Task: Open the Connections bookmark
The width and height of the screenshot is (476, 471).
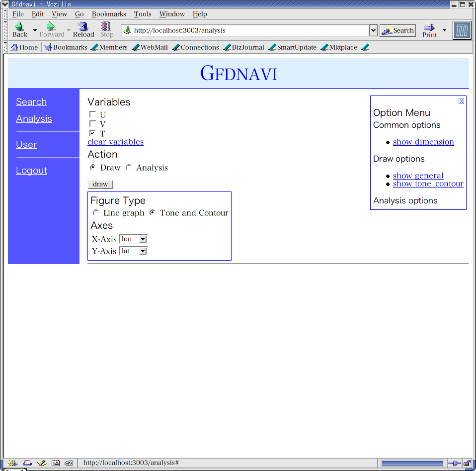Action: 195,47
